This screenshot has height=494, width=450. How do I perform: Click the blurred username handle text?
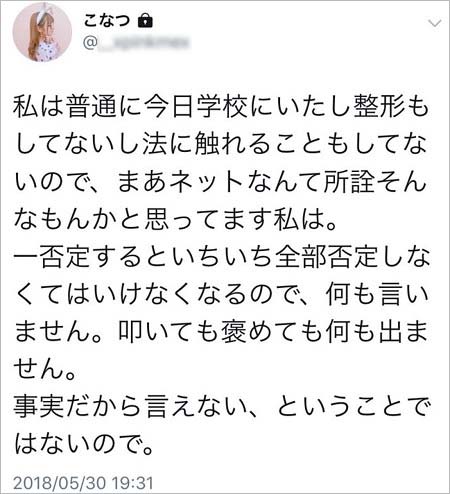pyautogui.click(x=144, y=43)
